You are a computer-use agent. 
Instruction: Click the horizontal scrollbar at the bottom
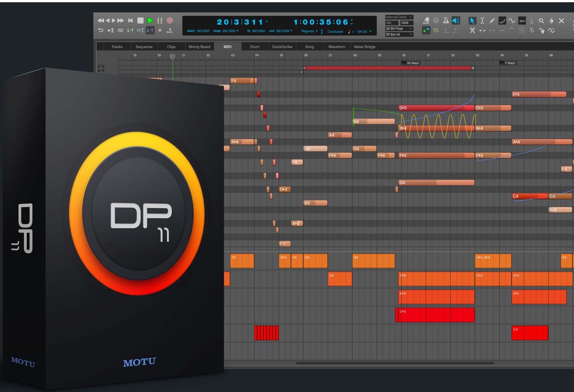[395, 363]
